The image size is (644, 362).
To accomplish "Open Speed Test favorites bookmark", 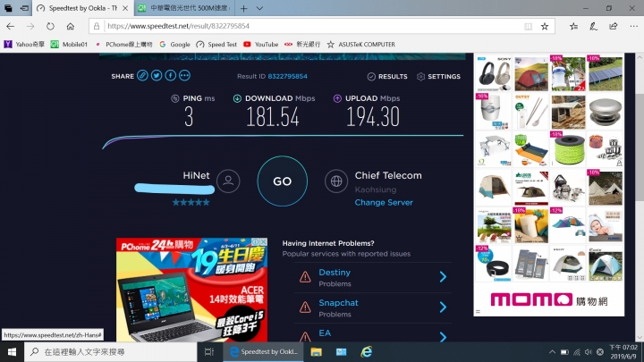I will pyautogui.click(x=216, y=45).
